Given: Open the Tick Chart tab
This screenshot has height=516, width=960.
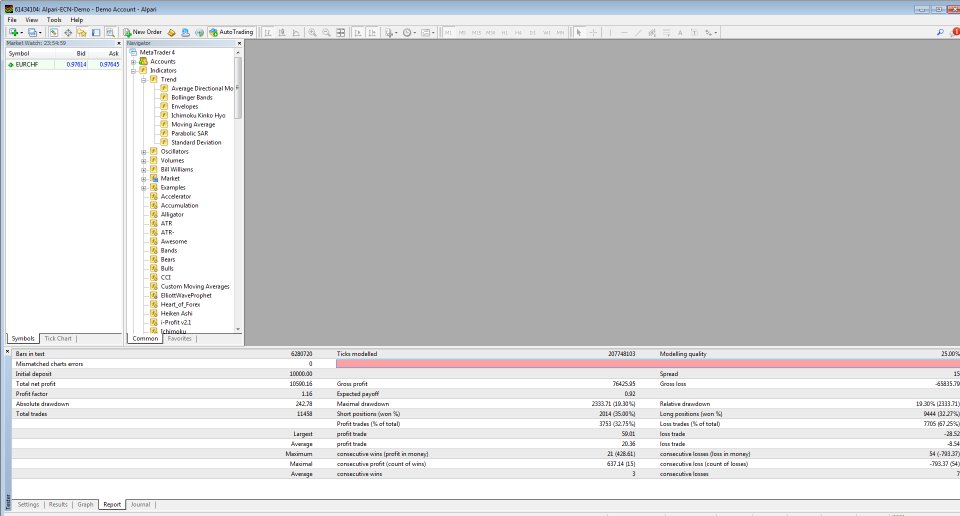Looking at the screenshot, I should tap(57, 338).
